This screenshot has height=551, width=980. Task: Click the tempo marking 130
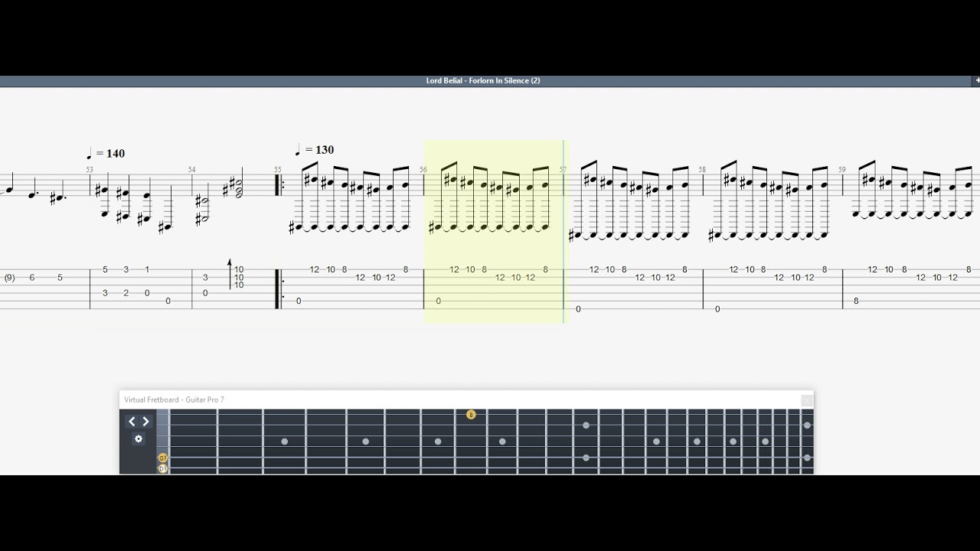[315, 150]
